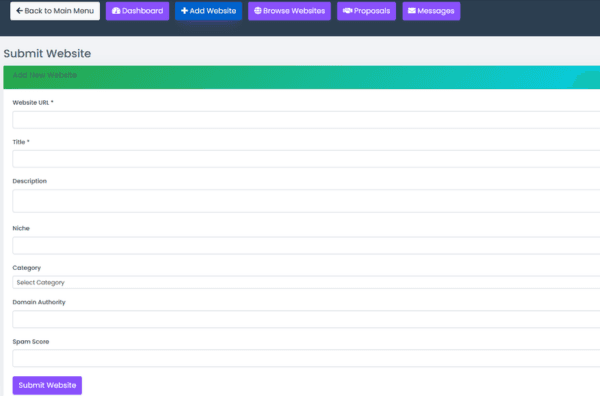Click the globe icon in Browse Websites
Image resolution: width=600 pixels, height=400 pixels.
(258, 11)
